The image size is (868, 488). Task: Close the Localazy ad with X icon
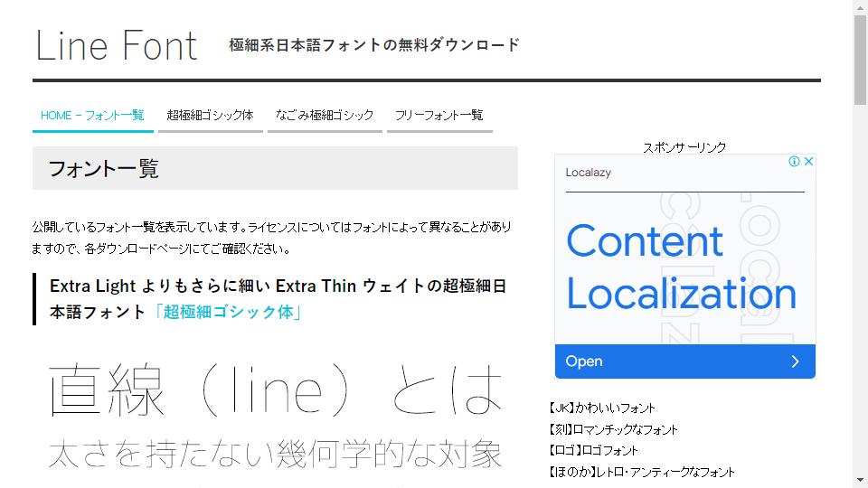(x=808, y=162)
